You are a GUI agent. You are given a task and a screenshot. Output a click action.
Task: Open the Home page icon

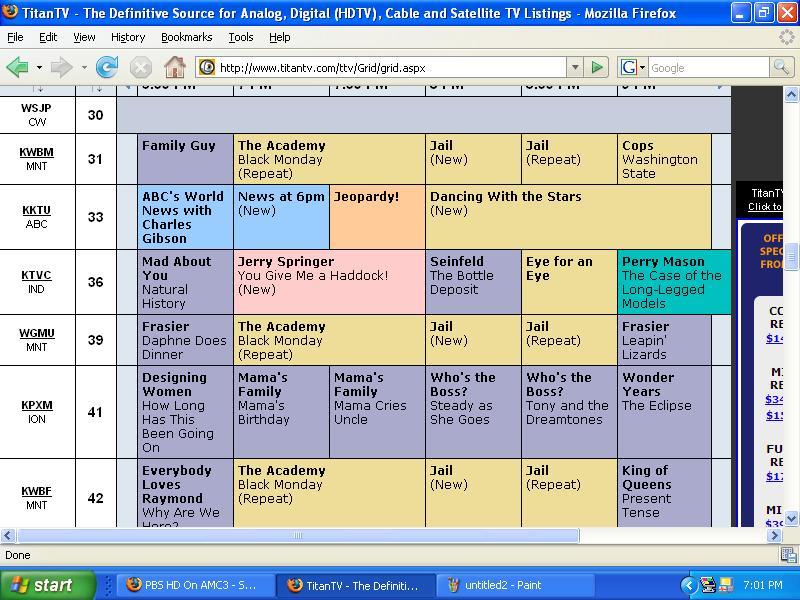click(174, 67)
